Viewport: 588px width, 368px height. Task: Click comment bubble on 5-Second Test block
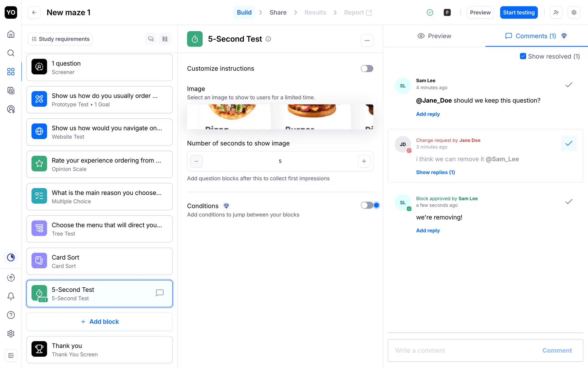160,293
